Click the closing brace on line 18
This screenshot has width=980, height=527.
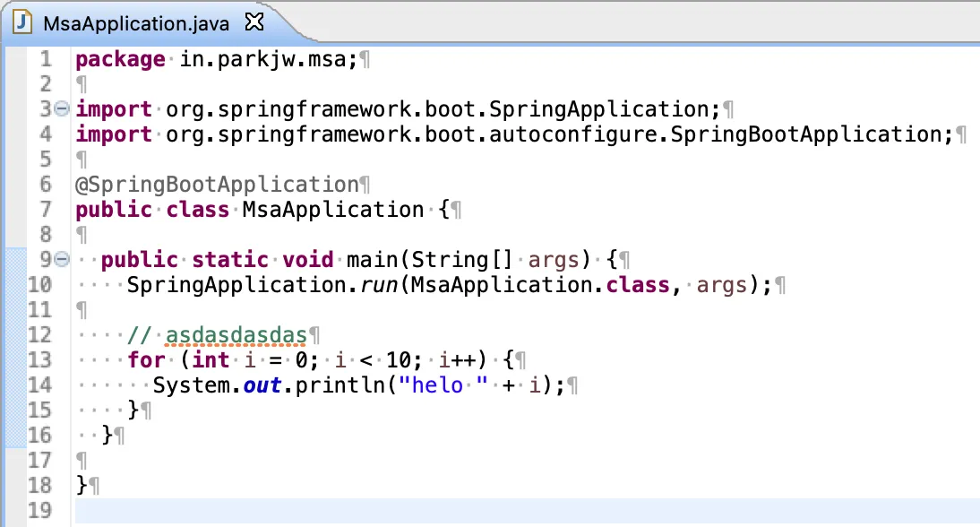pos(82,486)
